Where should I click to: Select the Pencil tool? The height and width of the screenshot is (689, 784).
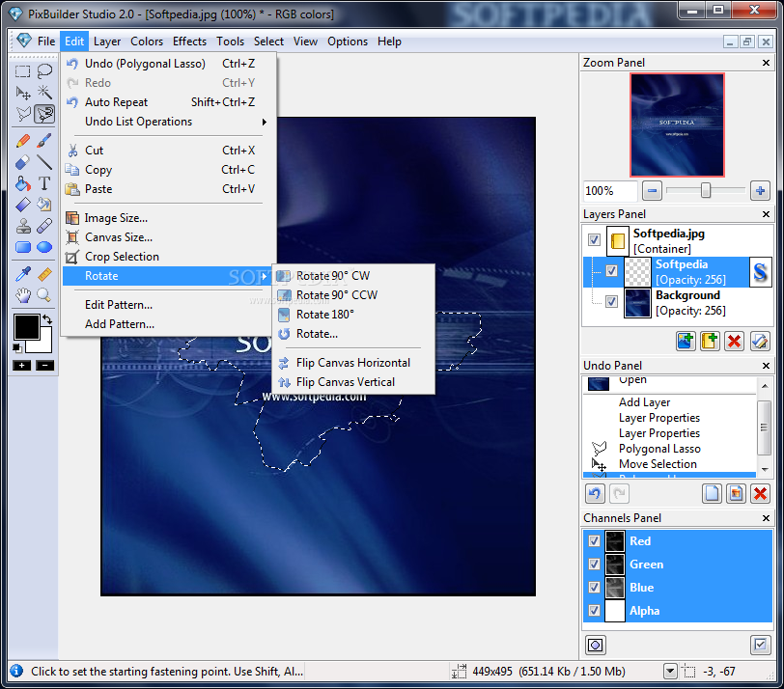point(22,142)
